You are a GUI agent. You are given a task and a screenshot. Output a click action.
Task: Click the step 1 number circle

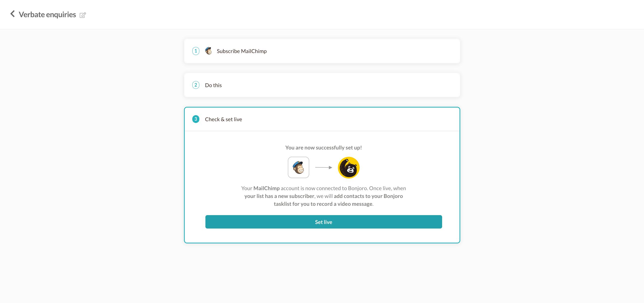tap(196, 51)
